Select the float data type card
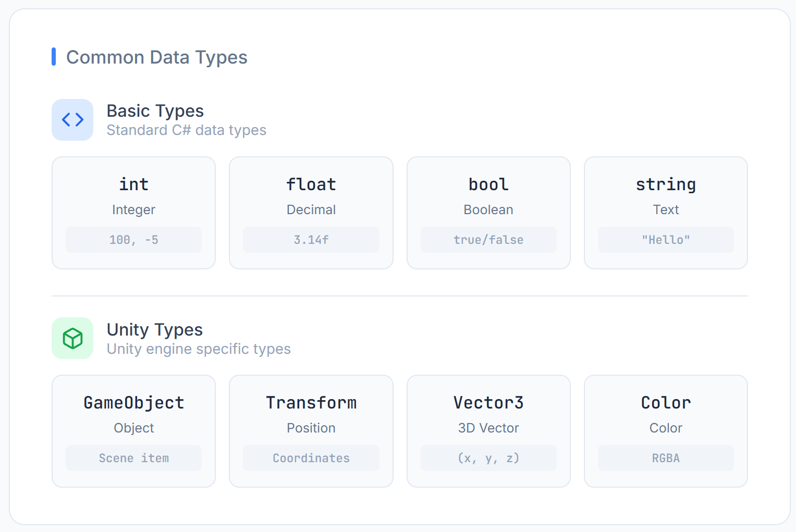The height and width of the screenshot is (532, 796). click(311, 213)
